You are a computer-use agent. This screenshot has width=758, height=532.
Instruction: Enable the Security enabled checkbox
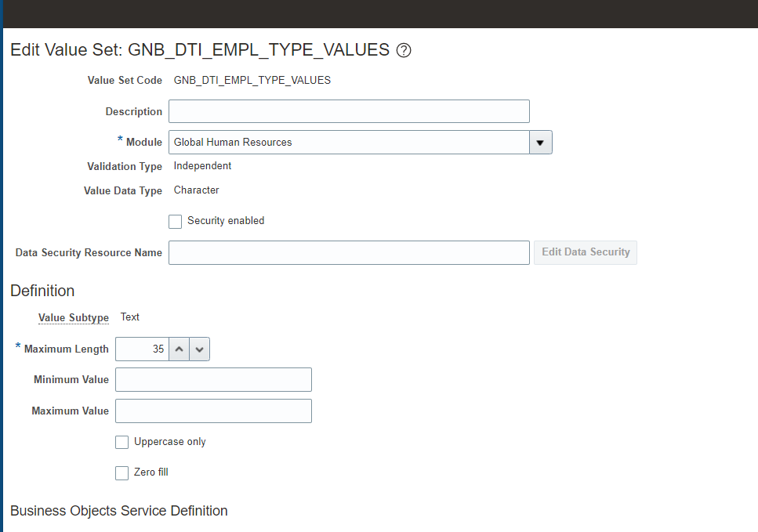pyautogui.click(x=175, y=221)
